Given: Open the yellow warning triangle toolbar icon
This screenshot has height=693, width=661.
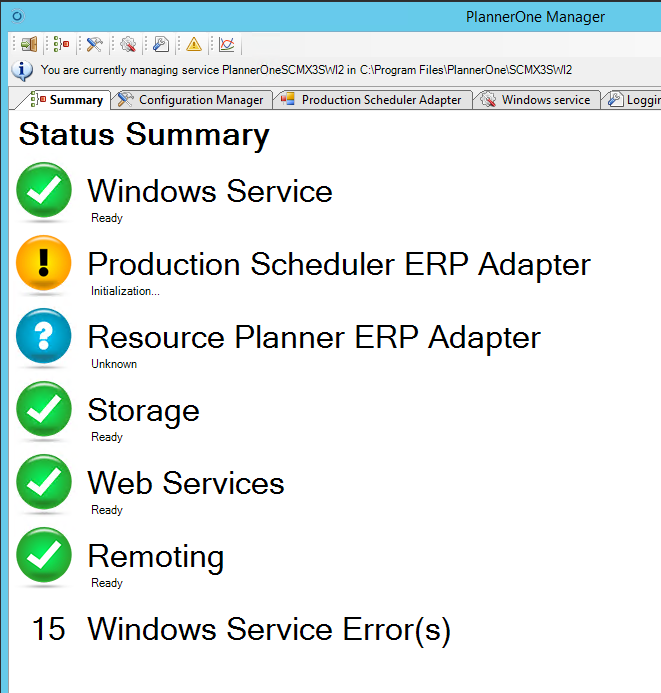Looking at the screenshot, I should pos(194,44).
